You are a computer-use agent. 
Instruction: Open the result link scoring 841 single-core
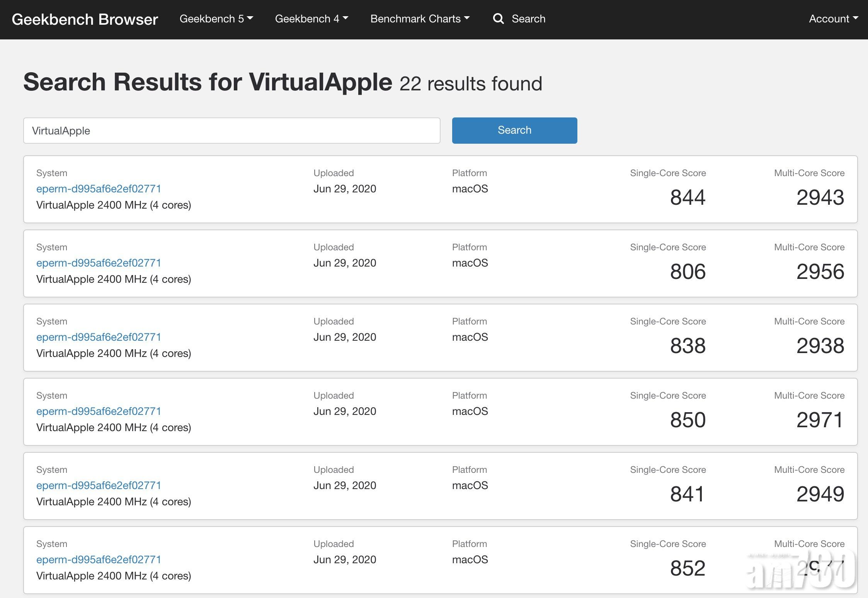pyautogui.click(x=99, y=485)
